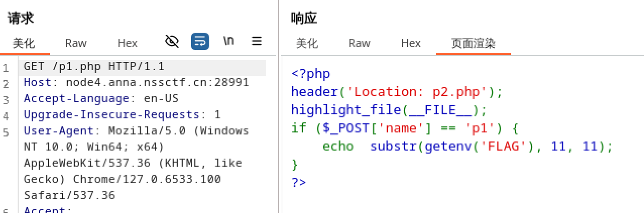Screen dimensions: 644x213
Task: Click the <?php opening tag
Action: coord(310,74)
